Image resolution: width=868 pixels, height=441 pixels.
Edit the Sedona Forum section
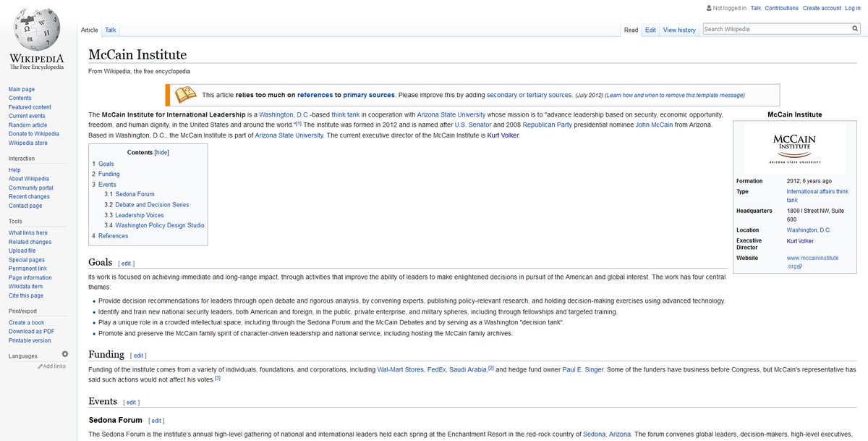pyautogui.click(x=157, y=420)
